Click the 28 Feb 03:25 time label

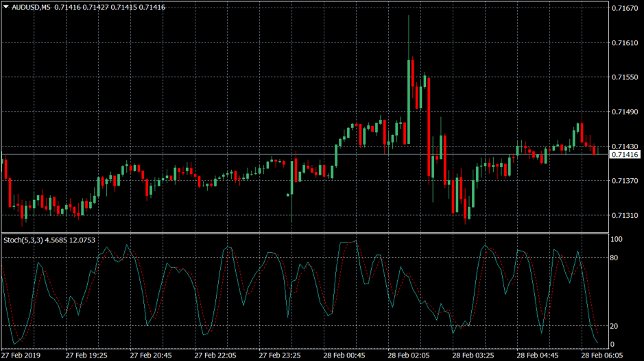pos(473,356)
